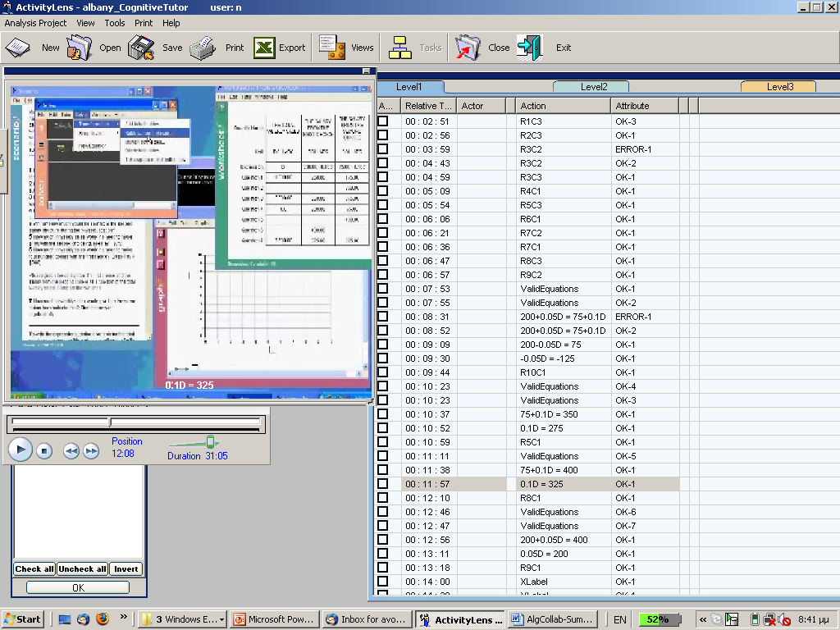Open the 3 Windows Explorer taskbar group

tap(182, 620)
